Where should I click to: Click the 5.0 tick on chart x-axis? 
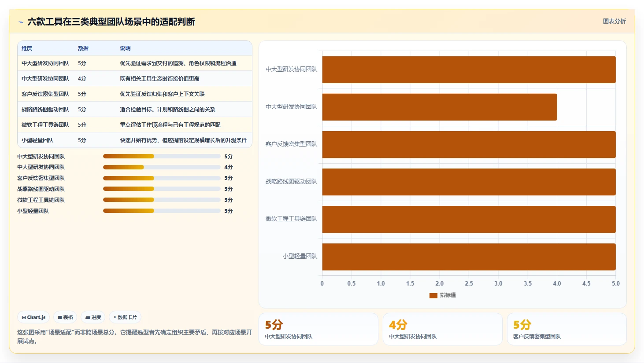616,283
